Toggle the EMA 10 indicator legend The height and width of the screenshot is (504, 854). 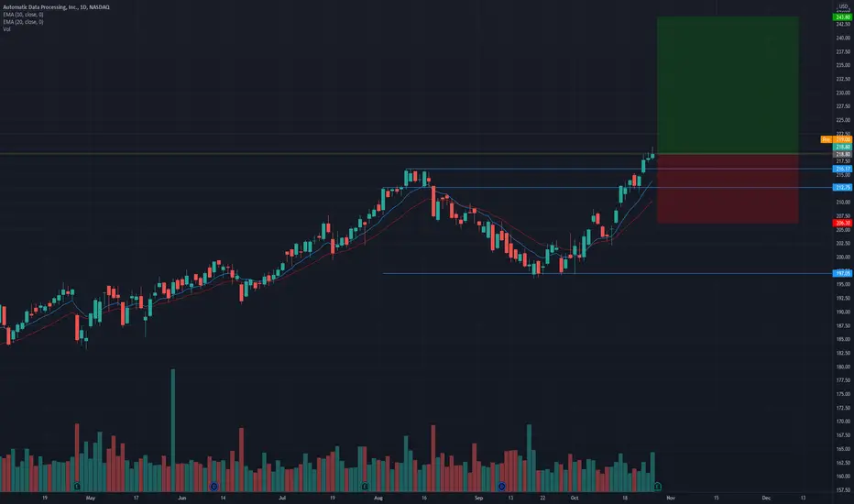pyautogui.click(x=23, y=15)
